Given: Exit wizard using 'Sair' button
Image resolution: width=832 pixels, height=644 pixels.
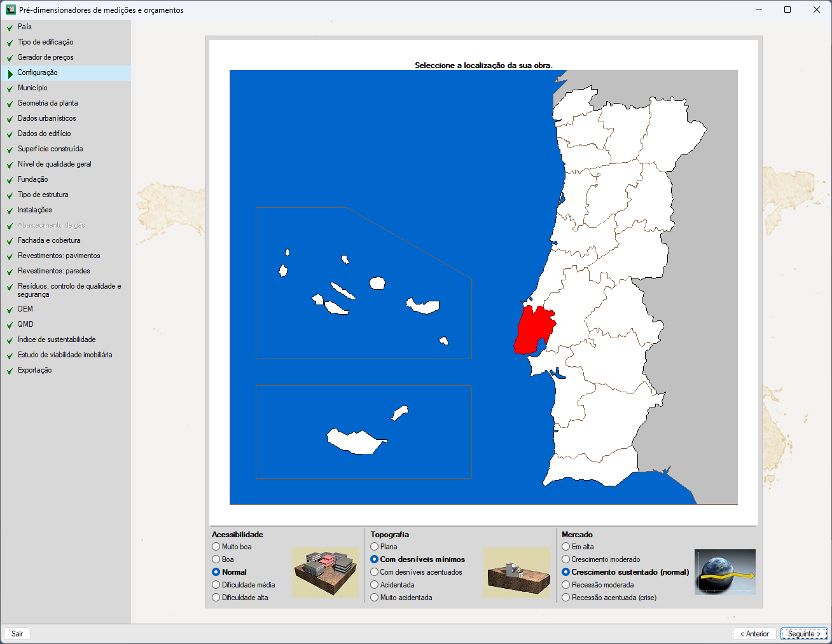Looking at the screenshot, I should (x=17, y=634).
